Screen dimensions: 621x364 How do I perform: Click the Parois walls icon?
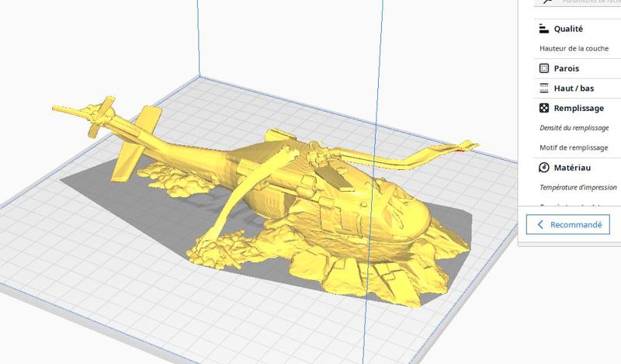pos(544,68)
